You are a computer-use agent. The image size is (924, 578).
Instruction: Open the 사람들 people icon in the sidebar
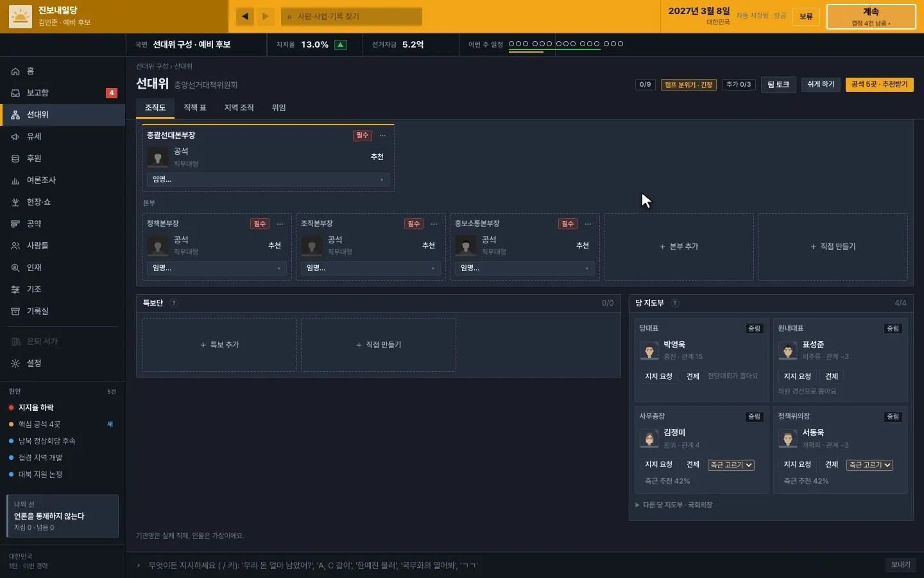pyautogui.click(x=15, y=246)
